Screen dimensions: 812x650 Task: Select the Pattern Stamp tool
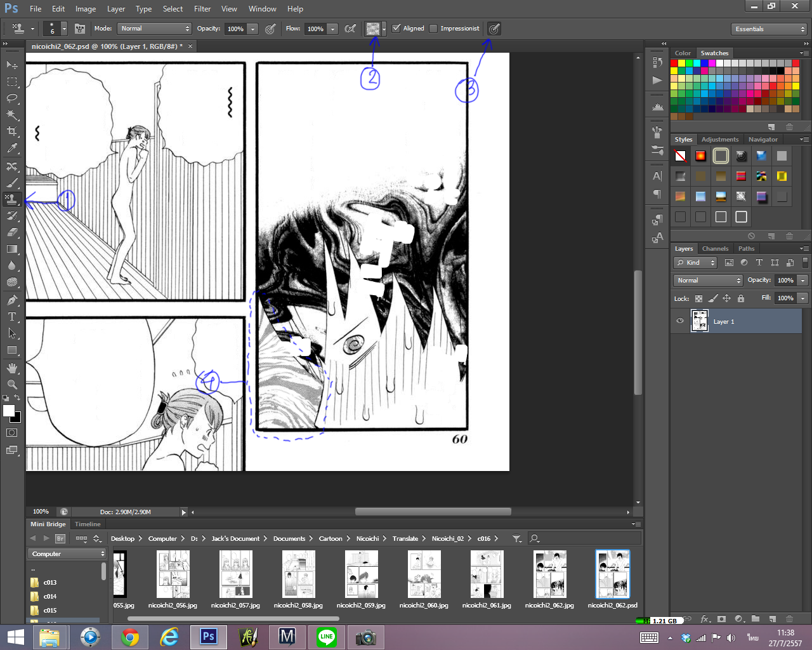(12, 199)
